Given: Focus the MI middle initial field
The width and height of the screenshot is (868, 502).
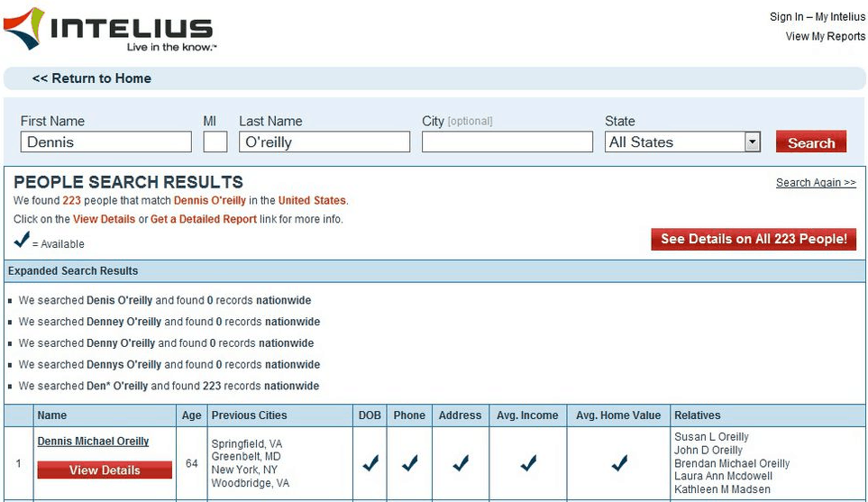Looking at the screenshot, I should (x=215, y=141).
